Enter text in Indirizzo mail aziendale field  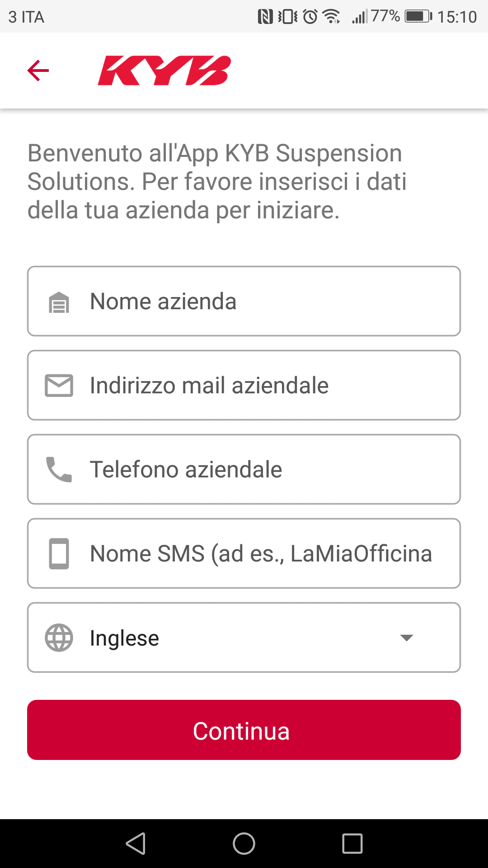tap(271, 386)
